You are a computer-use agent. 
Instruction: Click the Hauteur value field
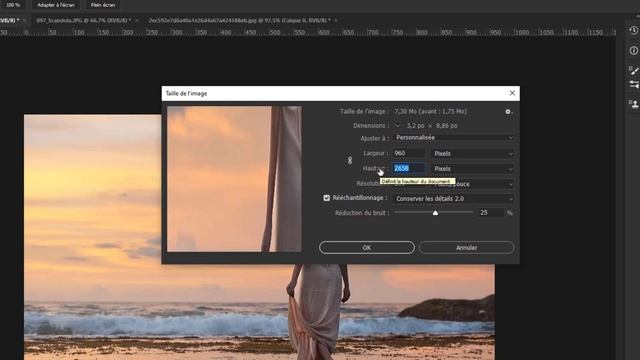click(409, 168)
